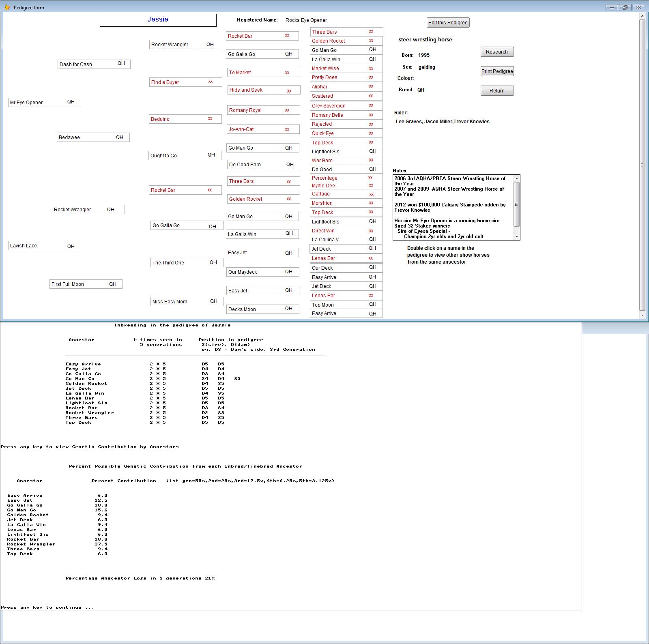Image resolution: width=649 pixels, height=644 pixels.
Task: Click the Print Pedigree button
Action: pos(497,71)
